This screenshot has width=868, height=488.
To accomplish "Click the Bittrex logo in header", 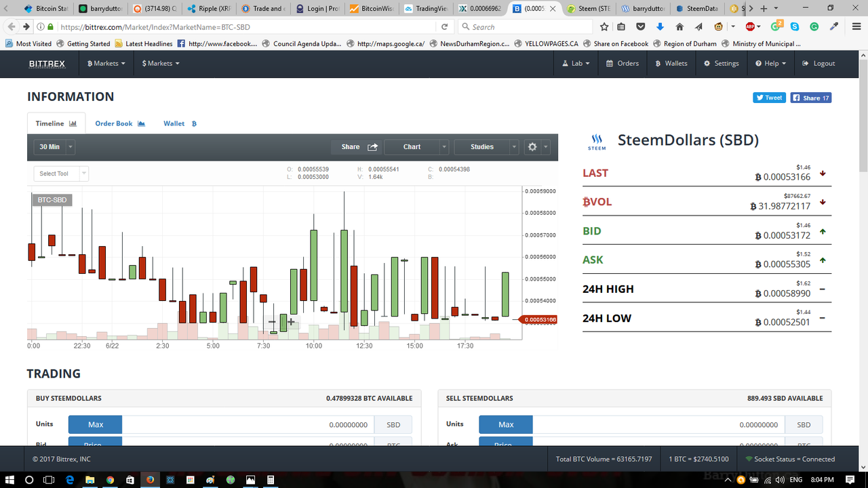I will [x=47, y=64].
